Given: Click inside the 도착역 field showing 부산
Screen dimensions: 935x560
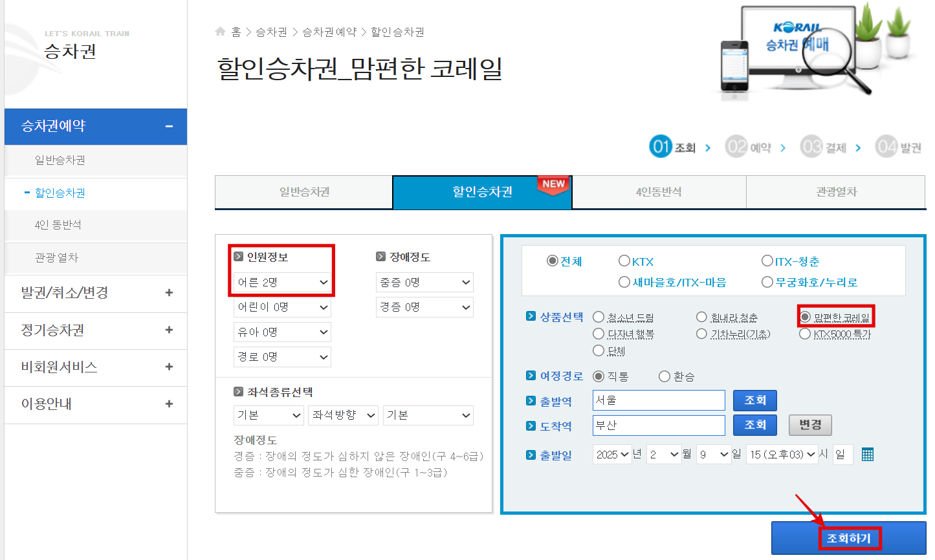Looking at the screenshot, I should pos(658,425).
